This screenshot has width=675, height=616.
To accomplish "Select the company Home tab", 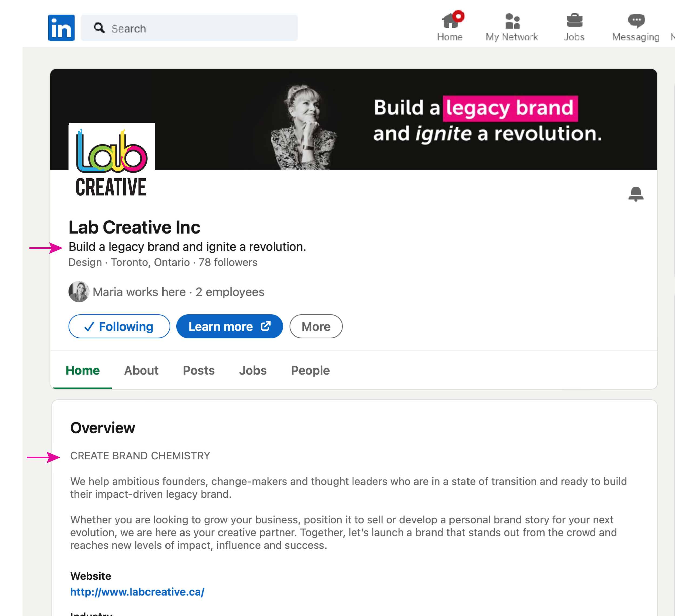I will (82, 371).
